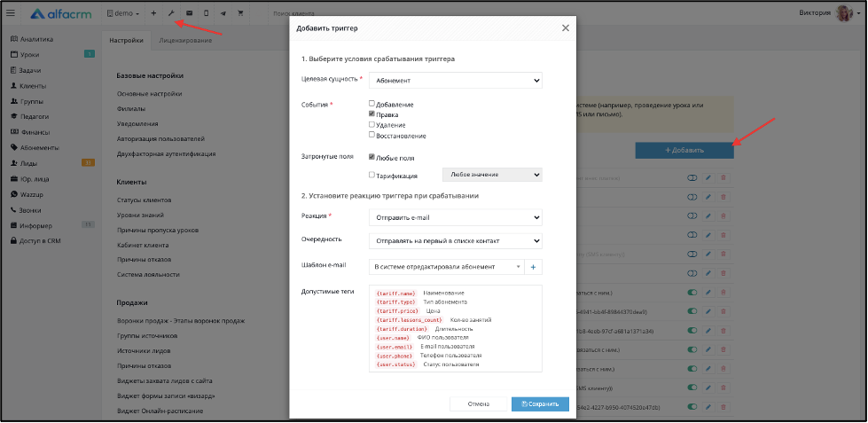
Task: Click the mobile phone icon in toolbar
Action: pyautogui.click(x=206, y=13)
